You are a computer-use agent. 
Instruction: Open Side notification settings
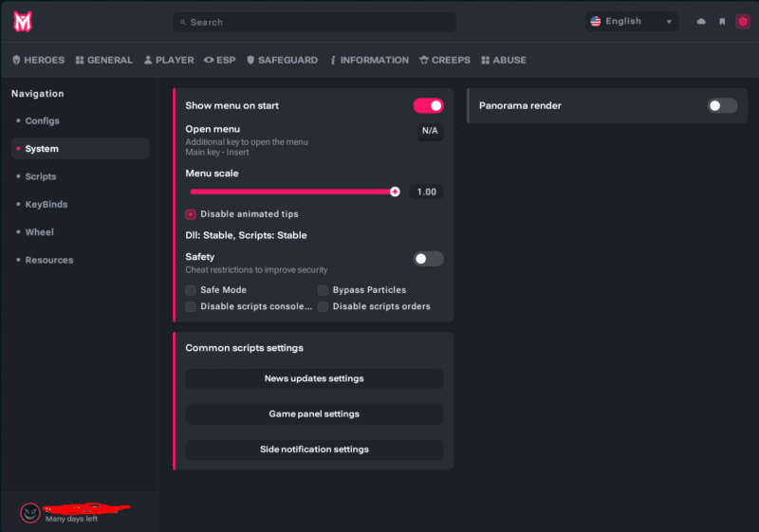(x=314, y=449)
